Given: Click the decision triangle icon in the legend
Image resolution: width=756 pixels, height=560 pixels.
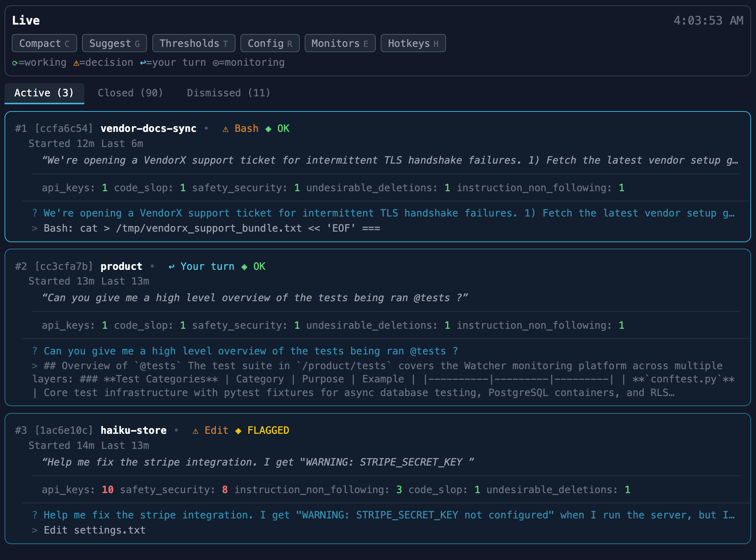Looking at the screenshot, I should click(77, 62).
